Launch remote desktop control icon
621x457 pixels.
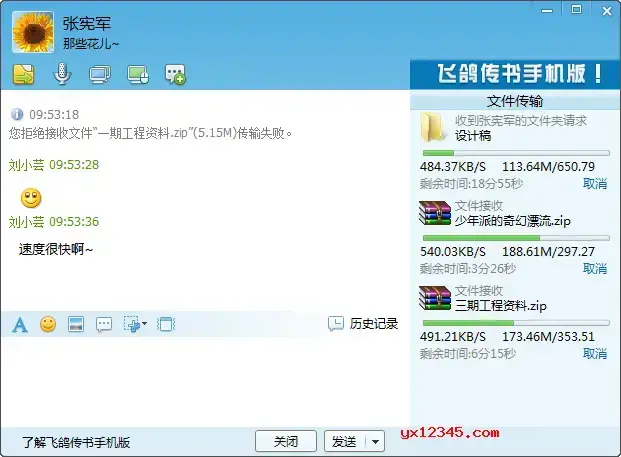(138, 74)
